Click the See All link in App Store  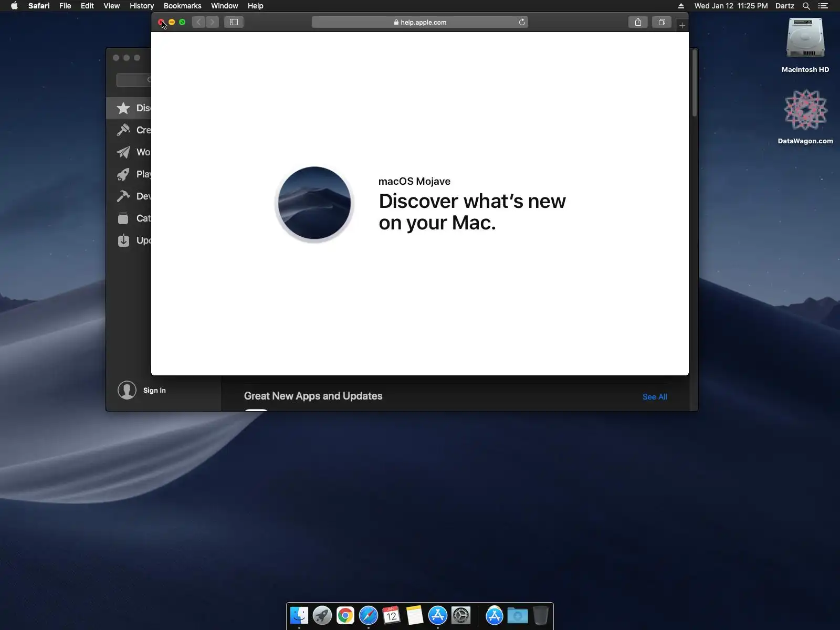pyautogui.click(x=655, y=397)
